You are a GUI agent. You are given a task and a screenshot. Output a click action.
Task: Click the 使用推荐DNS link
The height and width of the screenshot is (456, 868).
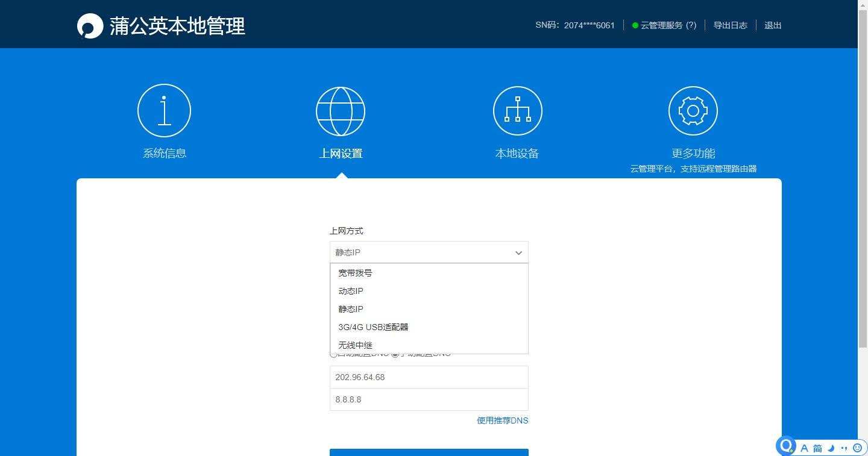point(502,420)
